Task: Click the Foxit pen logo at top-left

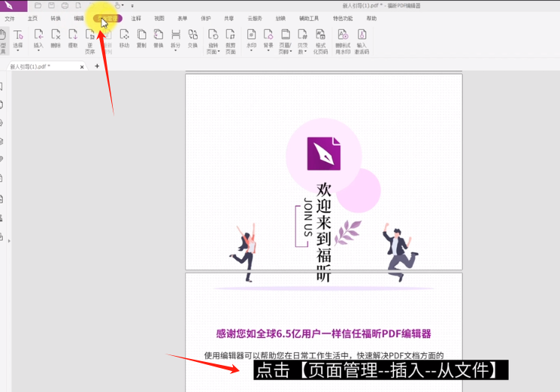Action: (8, 5)
